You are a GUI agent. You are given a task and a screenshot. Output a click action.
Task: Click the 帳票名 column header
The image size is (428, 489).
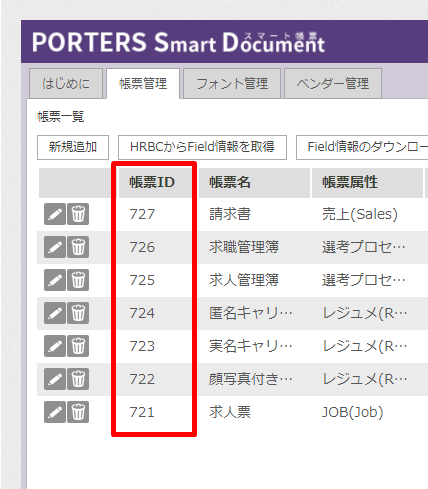(254, 183)
